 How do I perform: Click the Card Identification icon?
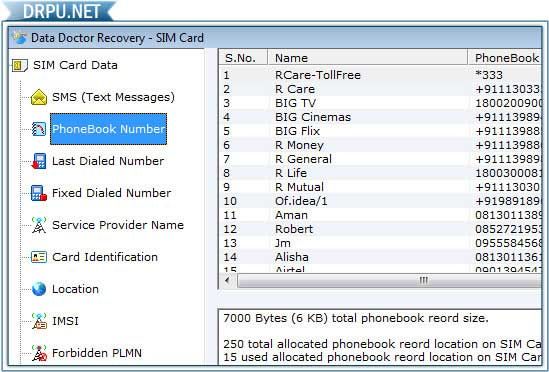(x=39, y=257)
